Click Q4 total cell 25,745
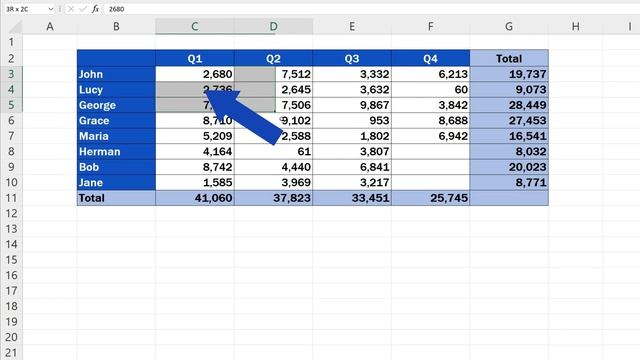The width and height of the screenshot is (640, 360). click(x=431, y=198)
